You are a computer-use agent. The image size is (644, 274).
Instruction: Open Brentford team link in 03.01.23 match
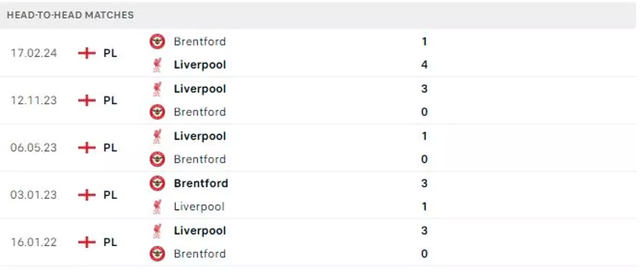201,183
